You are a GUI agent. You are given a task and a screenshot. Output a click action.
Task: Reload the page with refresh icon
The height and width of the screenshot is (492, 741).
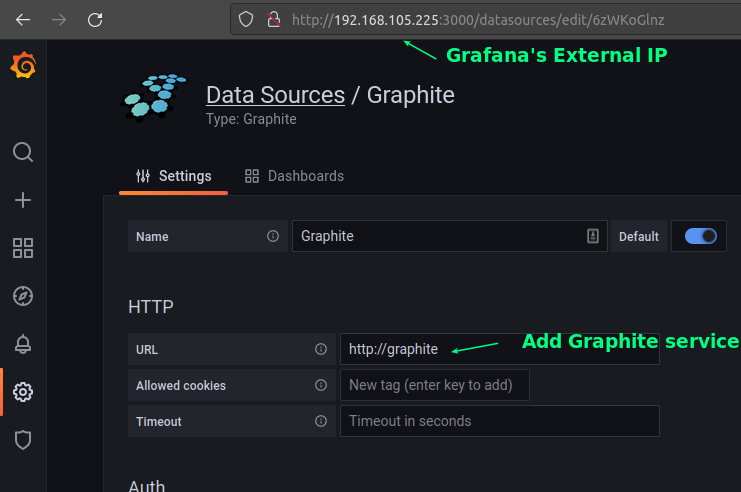pos(95,20)
